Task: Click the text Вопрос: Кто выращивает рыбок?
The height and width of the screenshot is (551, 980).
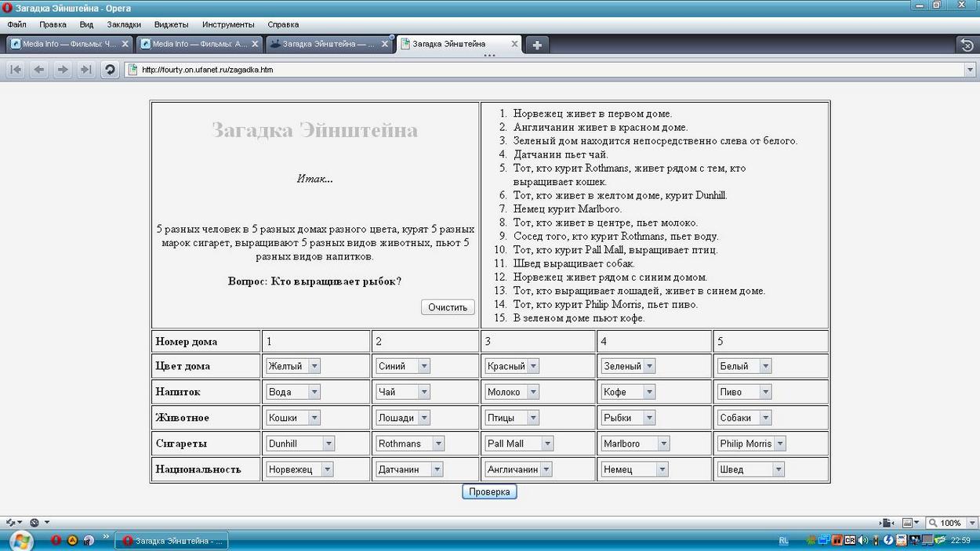Action: [x=314, y=281]
